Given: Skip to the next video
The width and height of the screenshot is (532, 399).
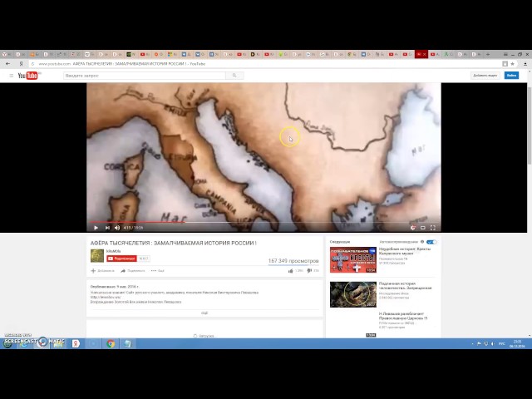Looking at the screenshot, I should (106, 227).
